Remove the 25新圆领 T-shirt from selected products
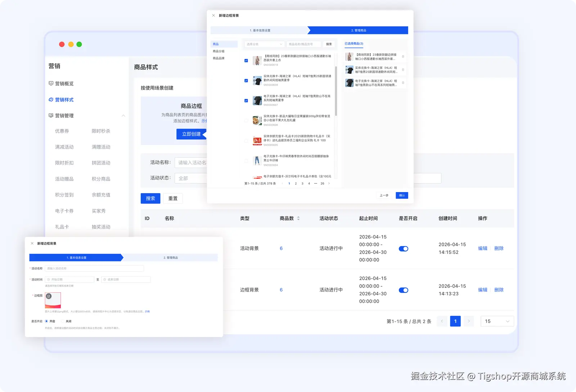This screenshot has width=576, height=392. 403,70
